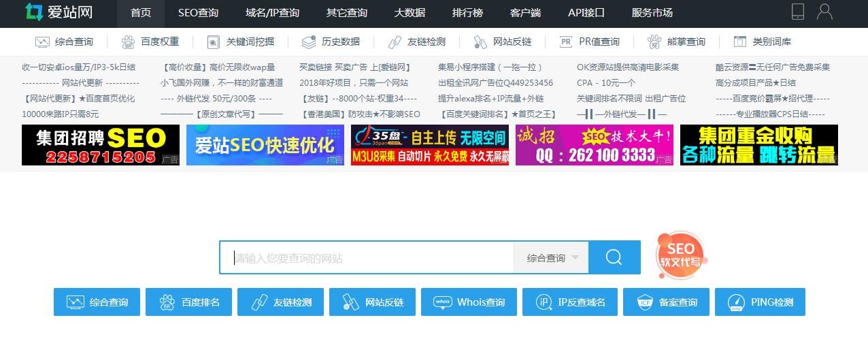Click the blue 友链检测 button below search
The width and height of the screenshot is (868, 337).
pyautogui.click(x=280, y=302)
